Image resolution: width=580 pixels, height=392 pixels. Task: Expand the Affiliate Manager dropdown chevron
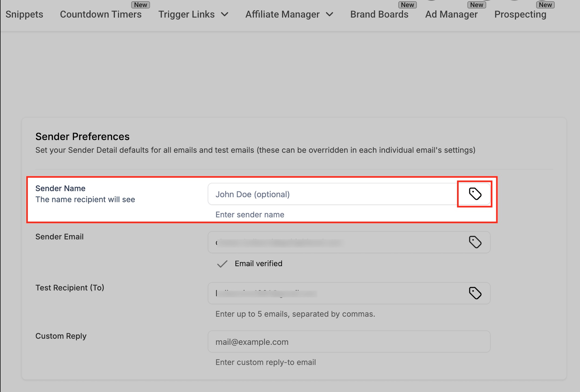click(x=329, y=14)
